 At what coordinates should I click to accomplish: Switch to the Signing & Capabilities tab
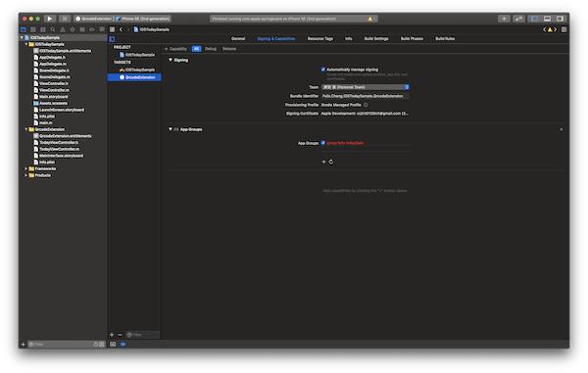click(x=276, y=38)
